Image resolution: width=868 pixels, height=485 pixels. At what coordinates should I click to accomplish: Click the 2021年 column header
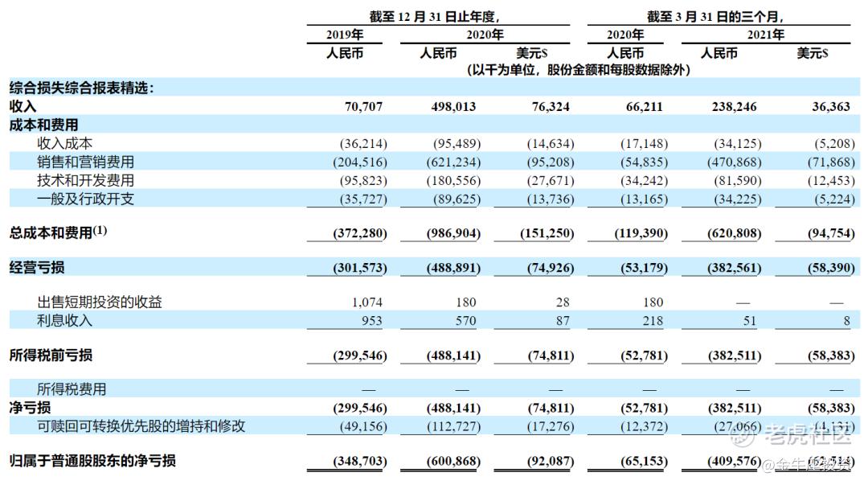pyautogui.click(x=766, y=35)
